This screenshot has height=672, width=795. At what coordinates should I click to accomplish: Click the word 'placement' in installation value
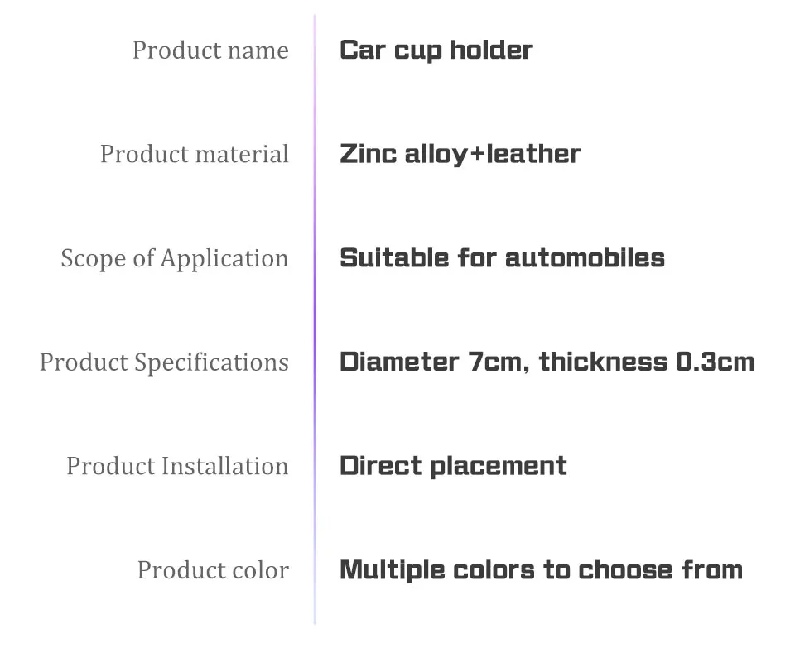[x=499, y=467]
